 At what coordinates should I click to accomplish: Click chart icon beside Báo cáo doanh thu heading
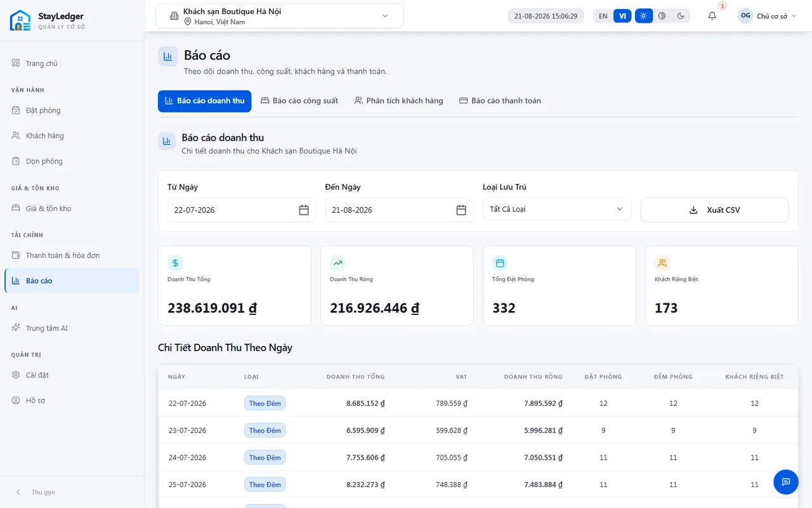(x=167, y=142)
